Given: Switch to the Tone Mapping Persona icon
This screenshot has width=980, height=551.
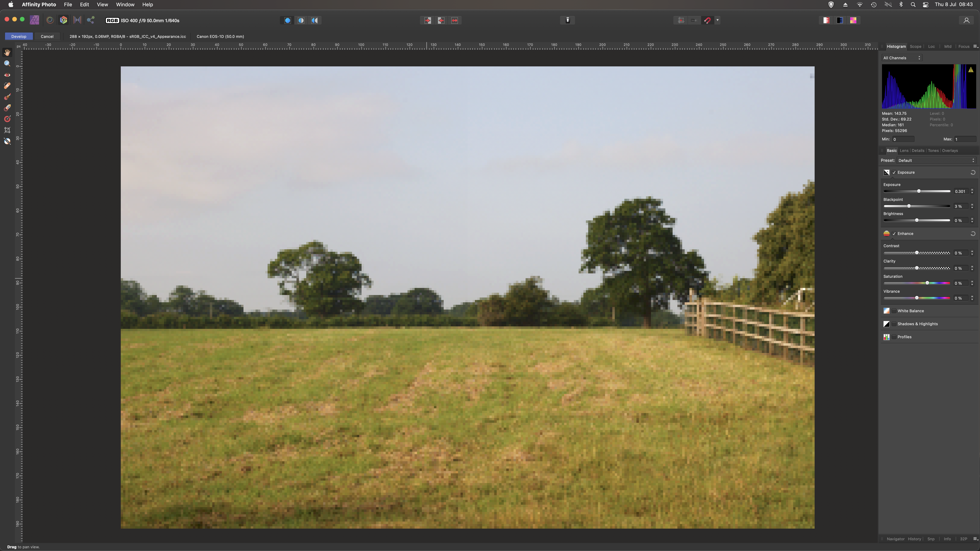Looking at the screenshot, I should pos(77,20).
